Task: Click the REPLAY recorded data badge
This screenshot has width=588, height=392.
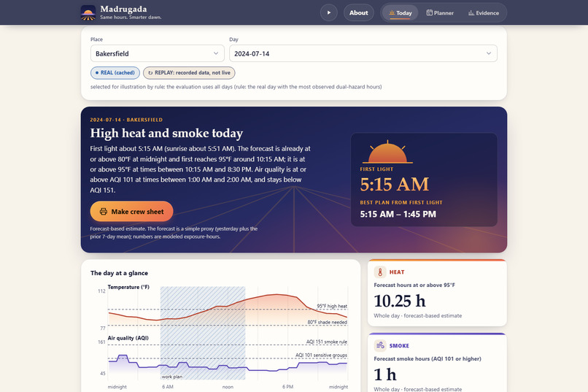Action: click(189, 73)
